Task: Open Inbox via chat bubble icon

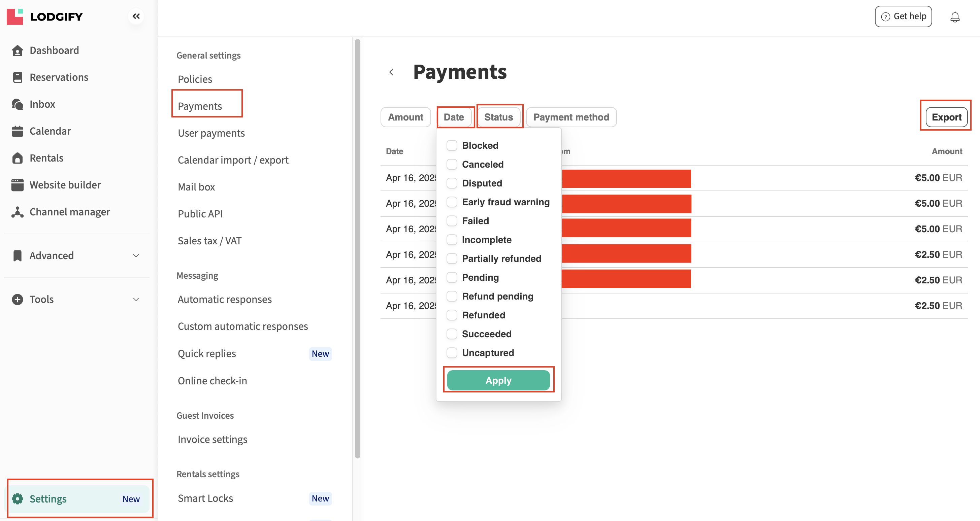Action: [x=17, y=104]
